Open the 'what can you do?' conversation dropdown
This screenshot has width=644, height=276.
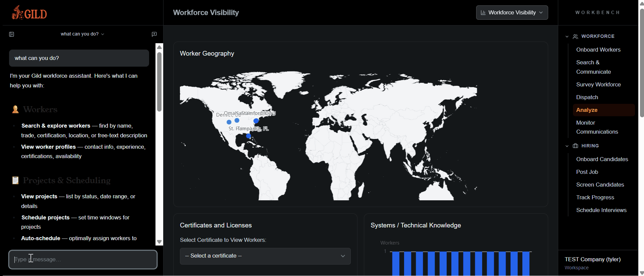point(82,34)
